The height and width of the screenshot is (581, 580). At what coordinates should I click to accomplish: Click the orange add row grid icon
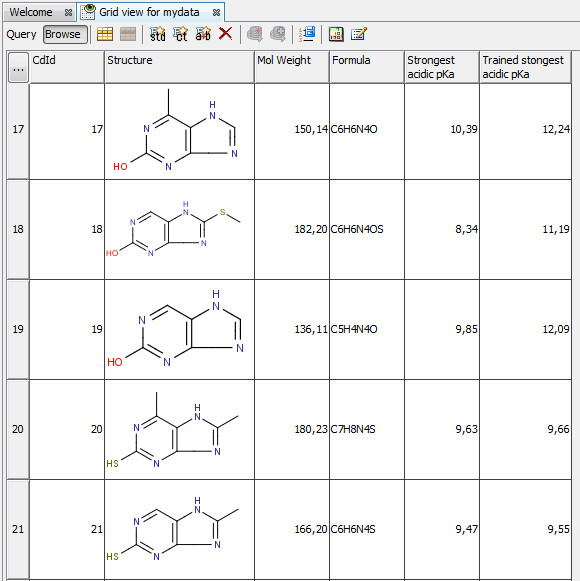[x=105, y=34]
